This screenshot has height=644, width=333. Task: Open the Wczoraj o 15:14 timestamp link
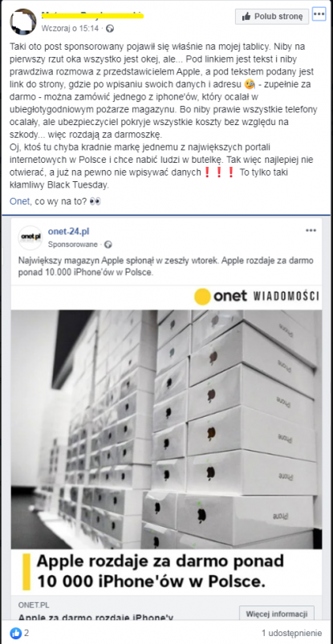pyautogui.click(x=71, y=29)
